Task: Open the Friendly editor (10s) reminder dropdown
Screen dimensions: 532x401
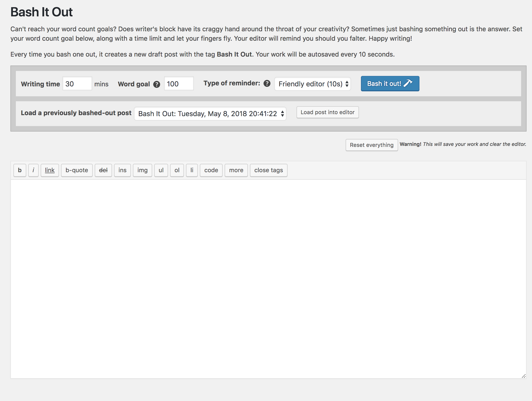Action: coord(312,84)
